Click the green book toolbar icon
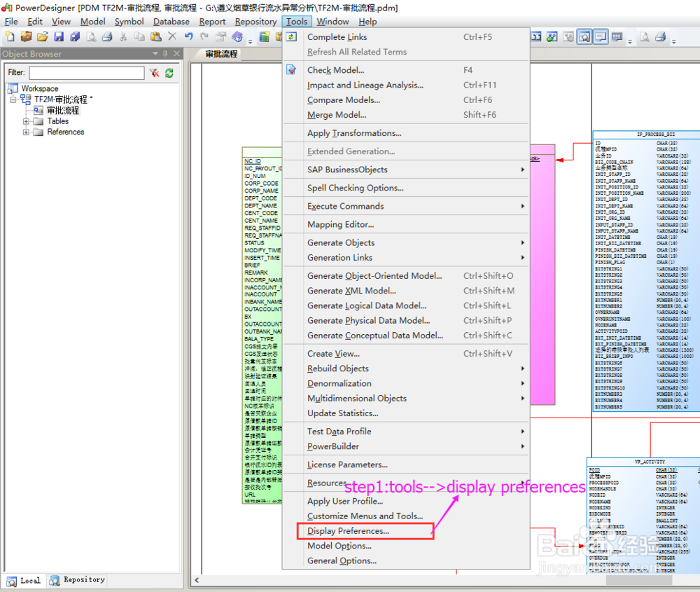This screenshot has height=592, width=700. point(265,36)
